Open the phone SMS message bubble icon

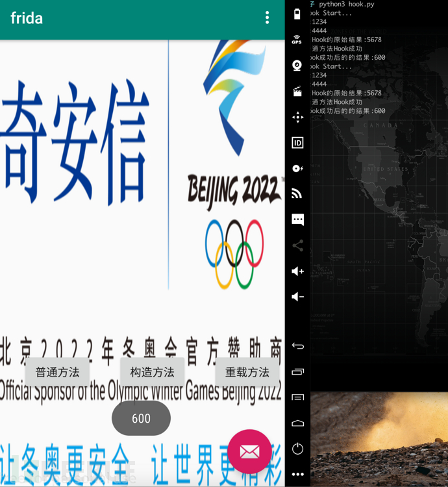(298, 219)
